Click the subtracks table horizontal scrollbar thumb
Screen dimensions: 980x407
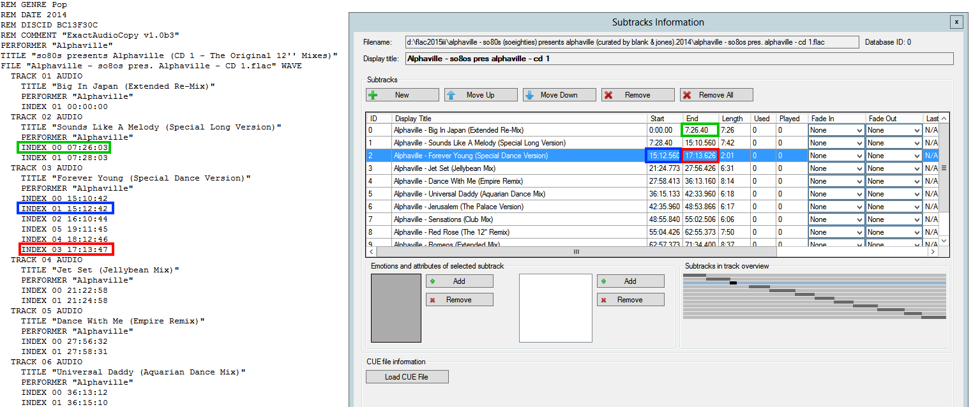[x=576, y=252]
